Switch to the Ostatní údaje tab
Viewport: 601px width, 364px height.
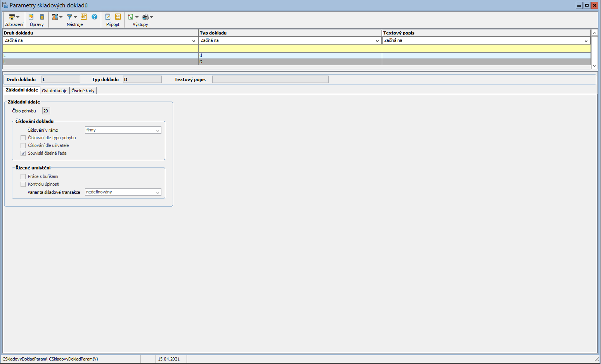click(x=55, y=91)
